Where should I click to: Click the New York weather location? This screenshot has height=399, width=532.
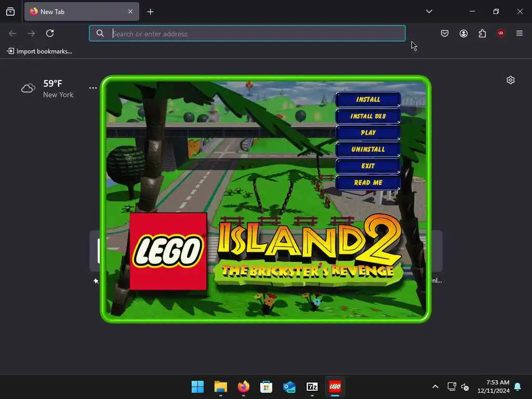(58, 95)
